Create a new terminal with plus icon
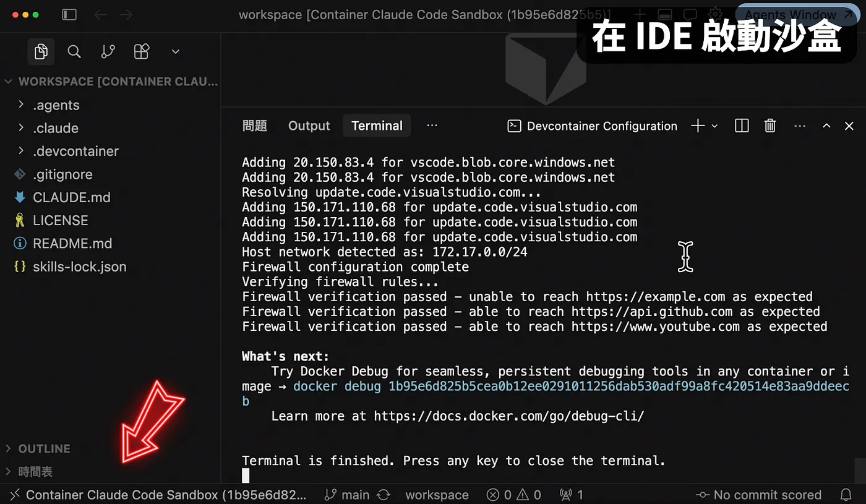The height and width of the screenshot is (504, 866). [x=698, y=126]
